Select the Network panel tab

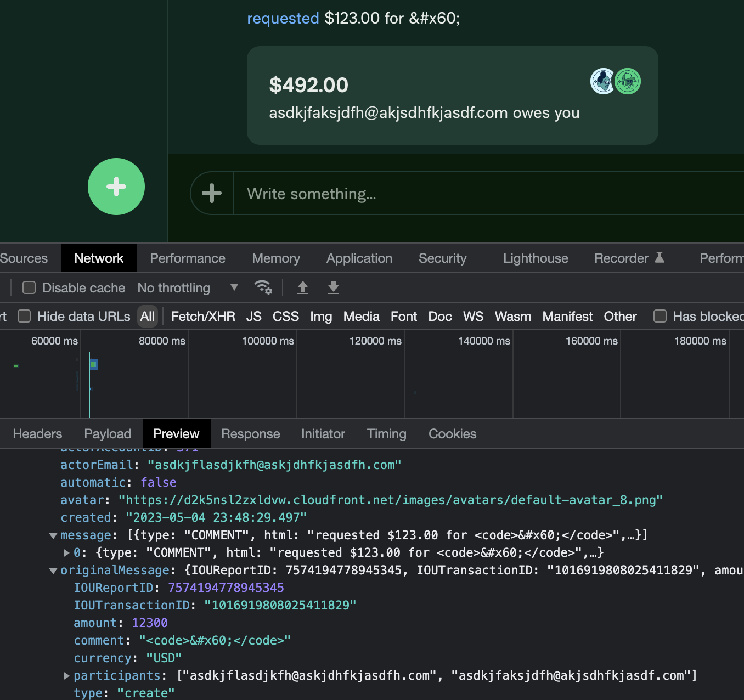pos(99,258)
